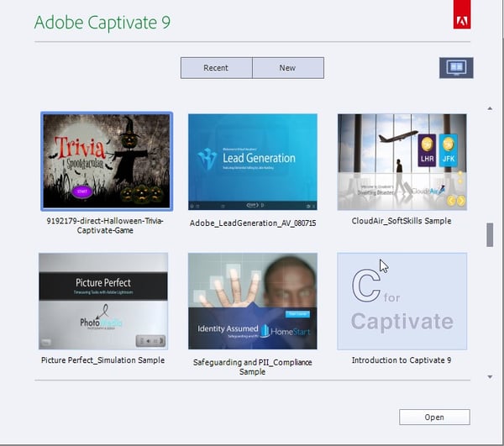
Task: Click the Safeguarding and PII_Compliance Sample label
Action: coord(253,367)
